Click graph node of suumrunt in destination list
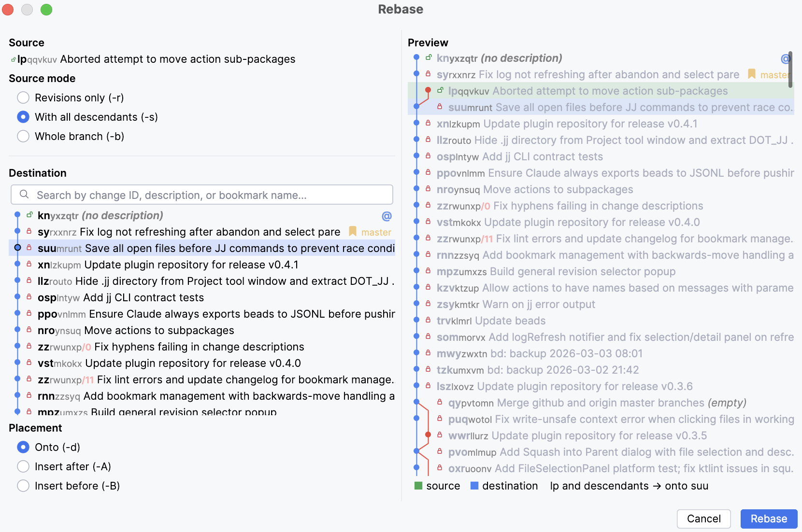This screenshot has height=532, width=802. click(17, 248)
